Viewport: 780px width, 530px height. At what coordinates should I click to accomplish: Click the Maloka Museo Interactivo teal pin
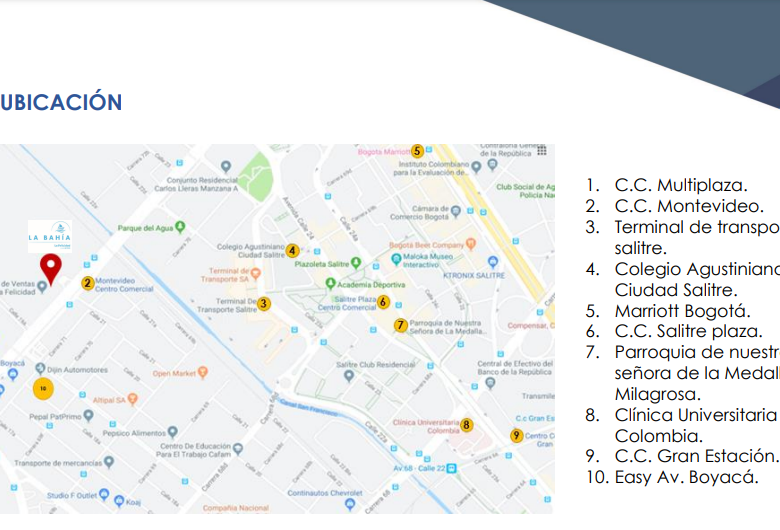tap(396, 259)
